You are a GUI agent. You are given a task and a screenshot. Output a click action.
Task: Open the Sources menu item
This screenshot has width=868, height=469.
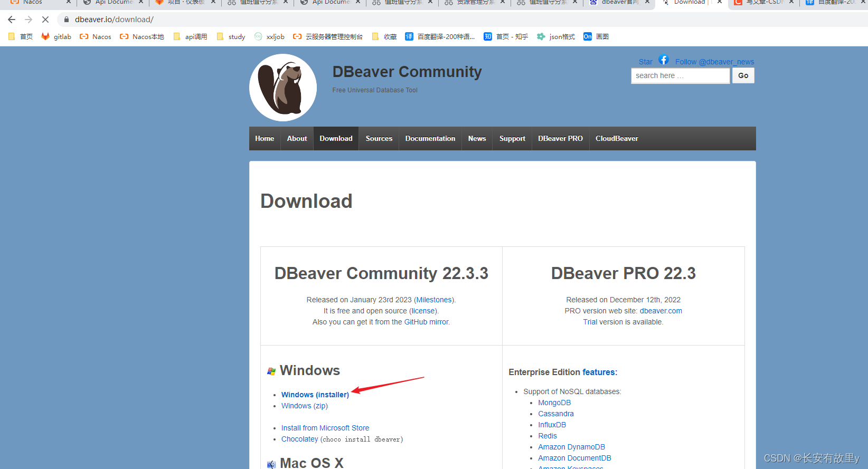(x=379, y=138)
